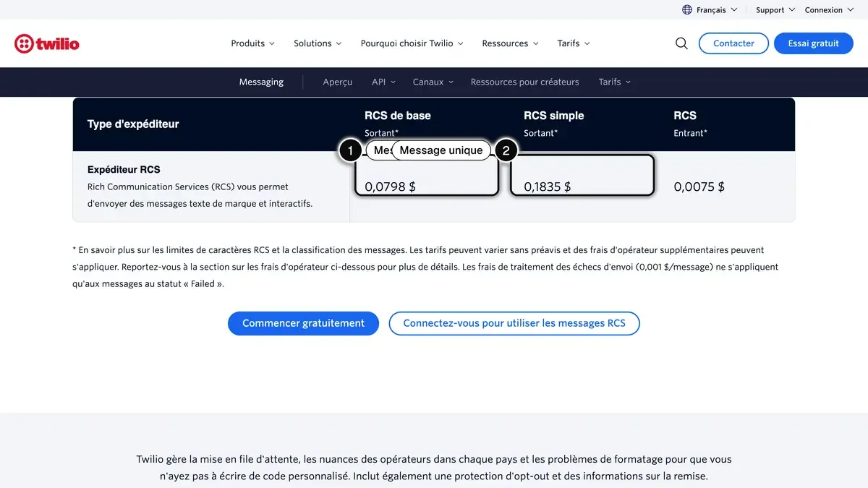868x488 pixels.
Task: Click the RCS de base column header
Action: (398, 116)
